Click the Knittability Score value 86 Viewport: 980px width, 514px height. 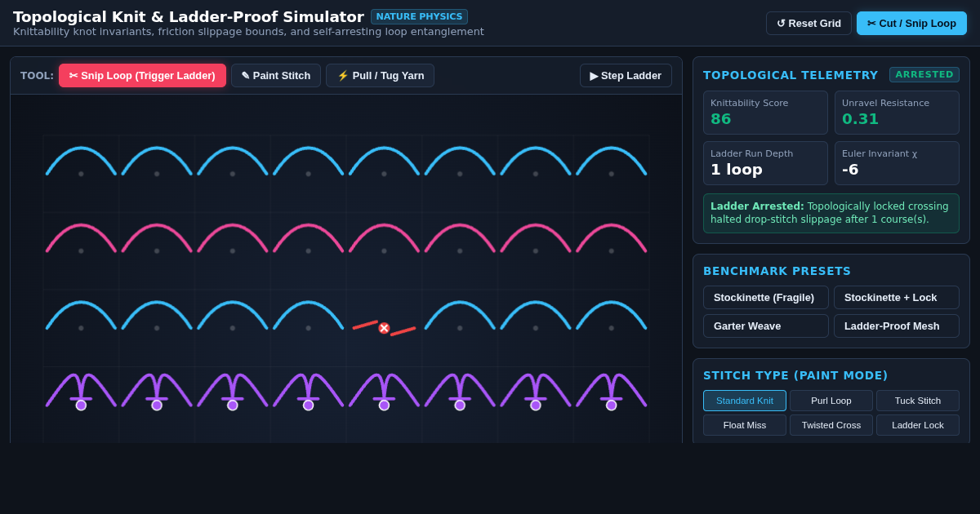(720, 119)
